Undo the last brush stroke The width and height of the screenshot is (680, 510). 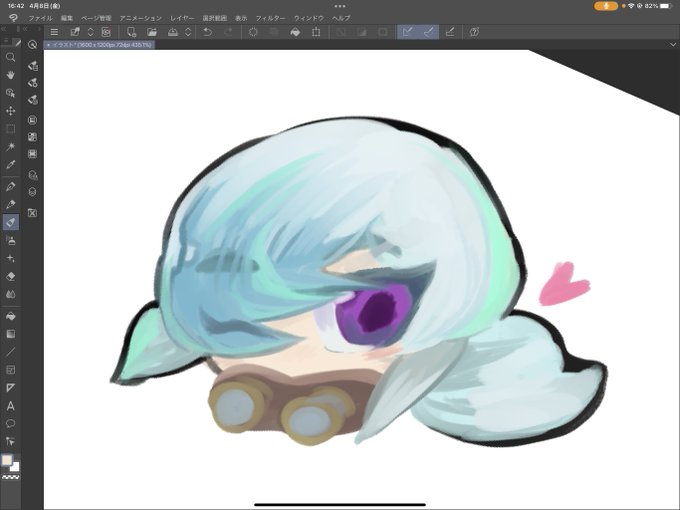[208, 32]
